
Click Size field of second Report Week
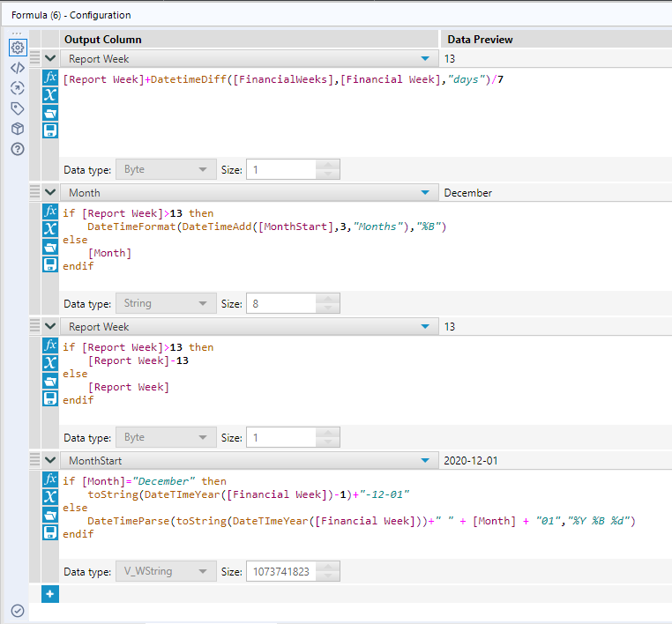coord(281,438)
